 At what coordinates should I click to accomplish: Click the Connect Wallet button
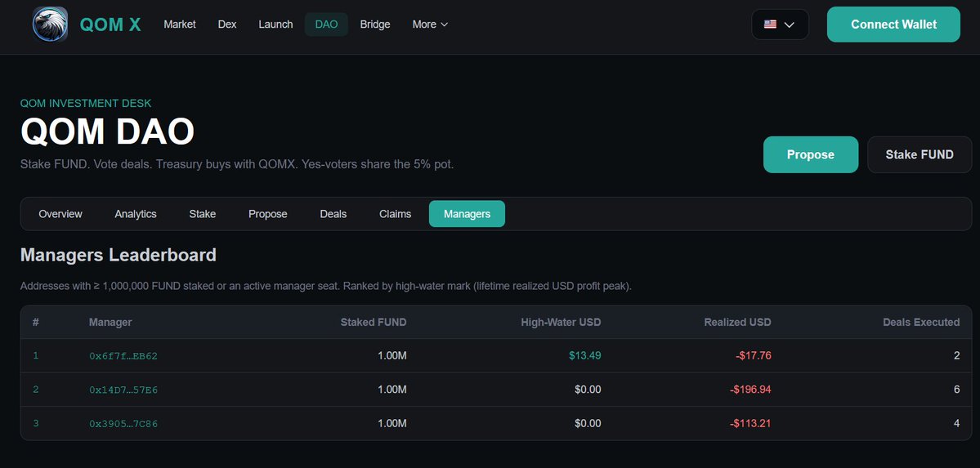click(x=893, y=25)
